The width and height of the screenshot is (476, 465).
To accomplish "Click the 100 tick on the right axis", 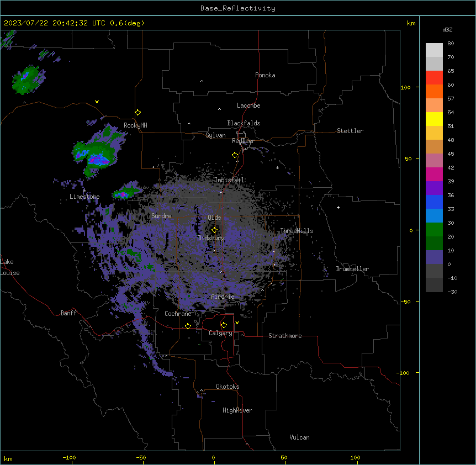I will click(405, 87).
